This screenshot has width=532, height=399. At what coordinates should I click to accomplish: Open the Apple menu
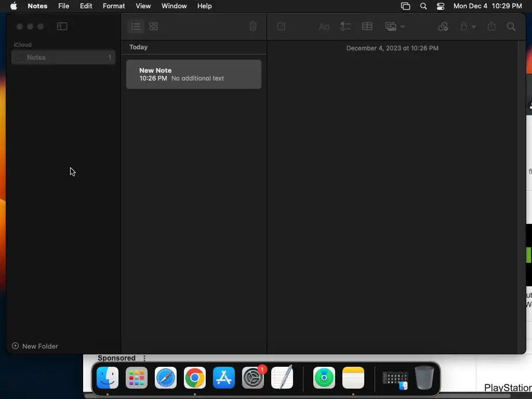pos(14,6)
